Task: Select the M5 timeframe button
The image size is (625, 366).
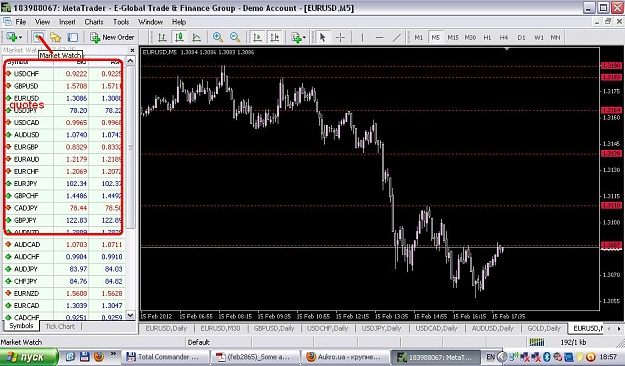Action: pyautogui.click(x=436, y=37)
